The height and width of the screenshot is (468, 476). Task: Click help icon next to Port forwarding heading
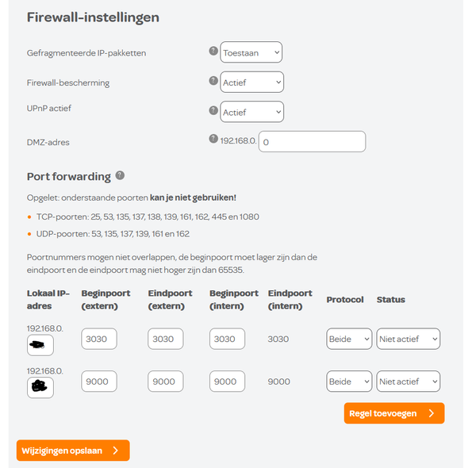[120, 175]
